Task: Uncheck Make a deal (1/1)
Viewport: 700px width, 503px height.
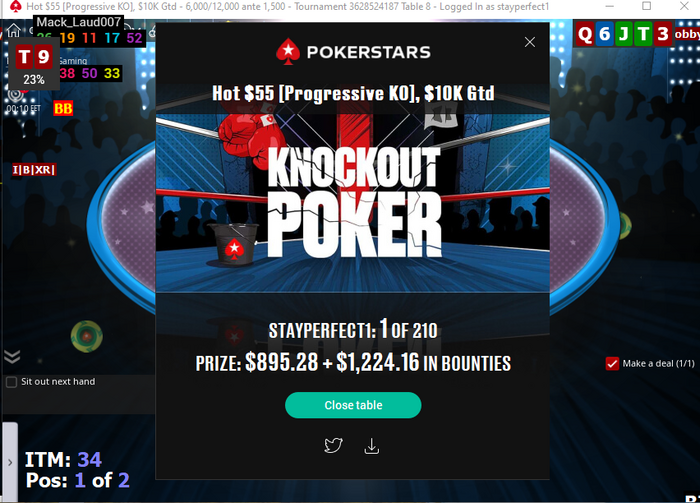Action: coord(612,363)
